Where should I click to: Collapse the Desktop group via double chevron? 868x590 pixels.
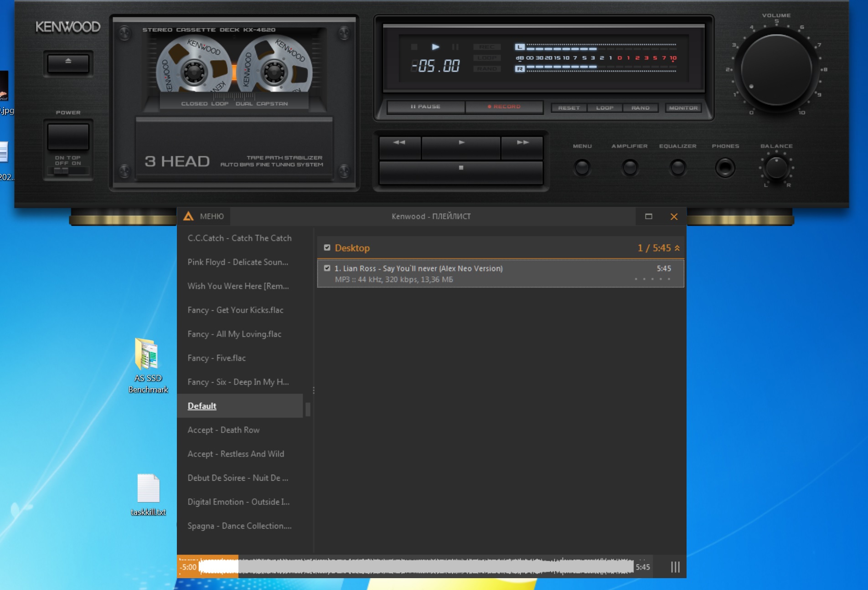click(677, 248)
